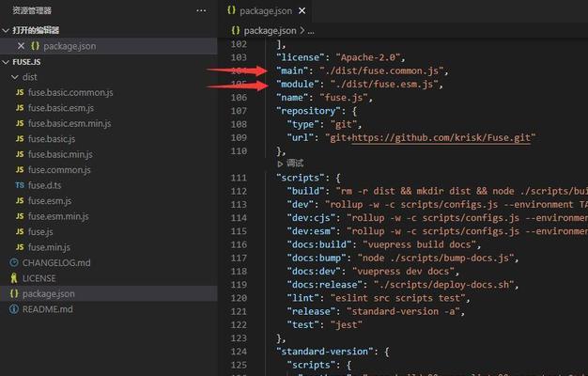Click the "main" key on line 104
The image size is (588, 376).
[x=292, y=70]
